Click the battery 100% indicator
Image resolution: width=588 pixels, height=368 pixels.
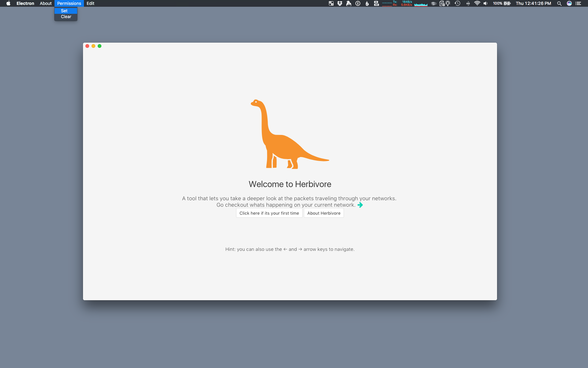coord(502,3)
